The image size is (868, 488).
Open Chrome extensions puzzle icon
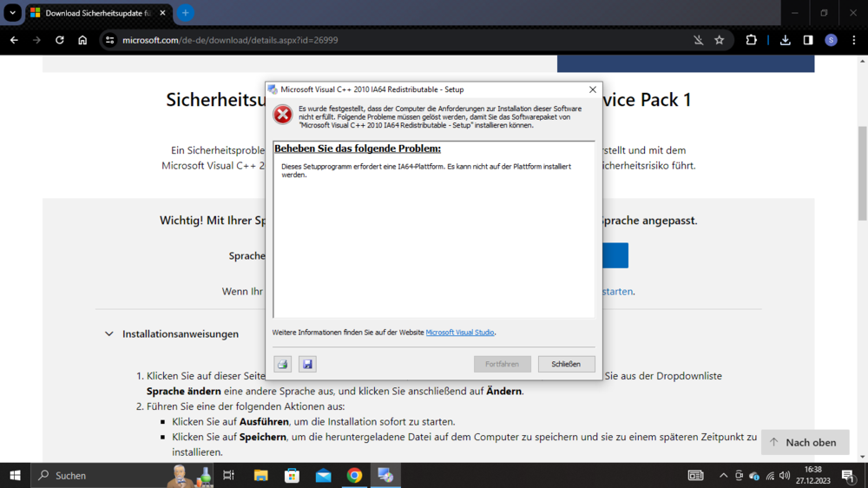click(751, 40)
